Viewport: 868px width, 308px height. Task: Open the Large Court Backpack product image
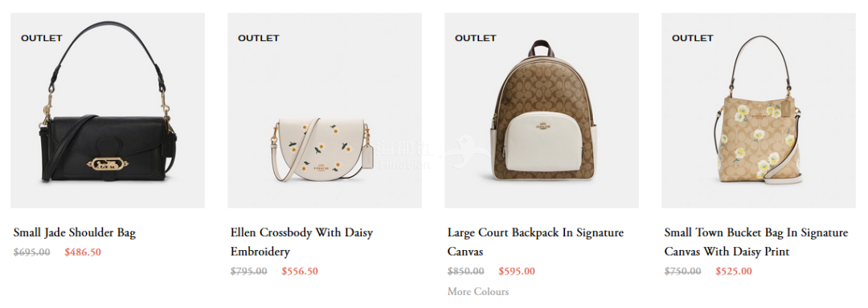542,110
